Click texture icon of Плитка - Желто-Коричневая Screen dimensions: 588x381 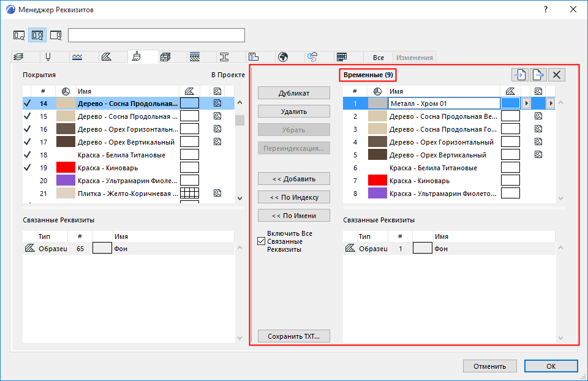tap(217, 193)
